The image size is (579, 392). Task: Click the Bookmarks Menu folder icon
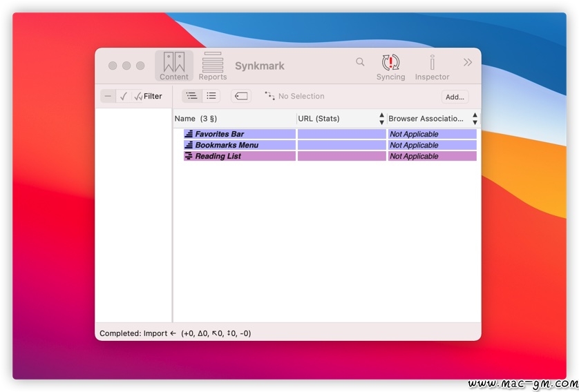click(x=189, y=145)
